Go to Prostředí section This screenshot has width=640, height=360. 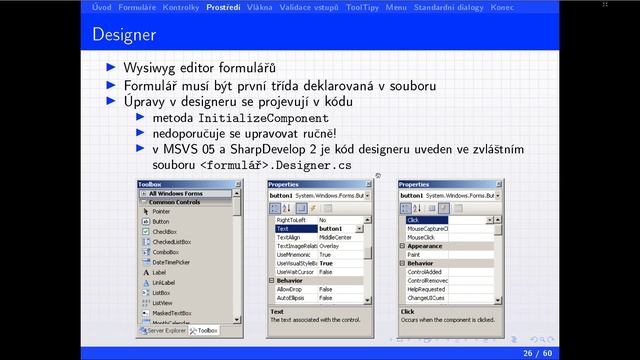click(x=223, y=7)
